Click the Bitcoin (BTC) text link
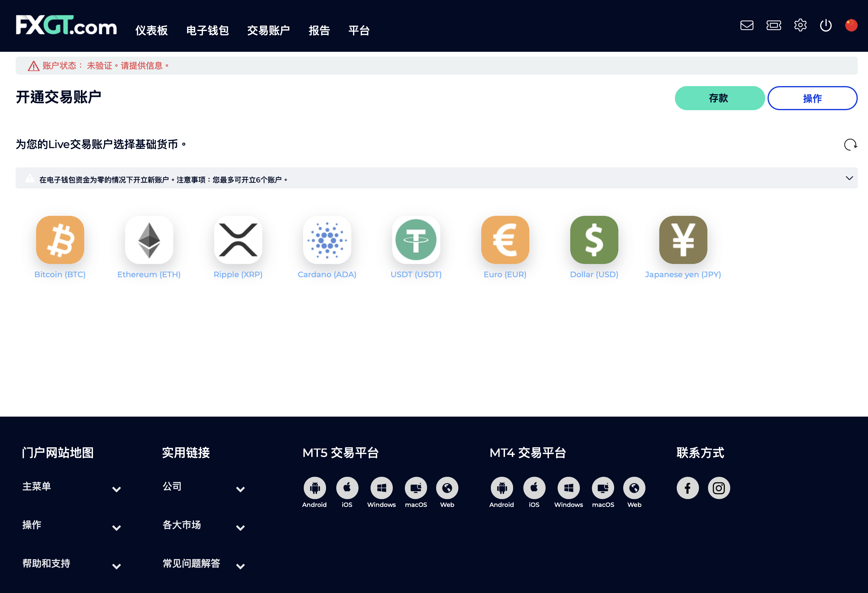Image resolution: width=868 pixels, height=593 pixels. point(60,275)
